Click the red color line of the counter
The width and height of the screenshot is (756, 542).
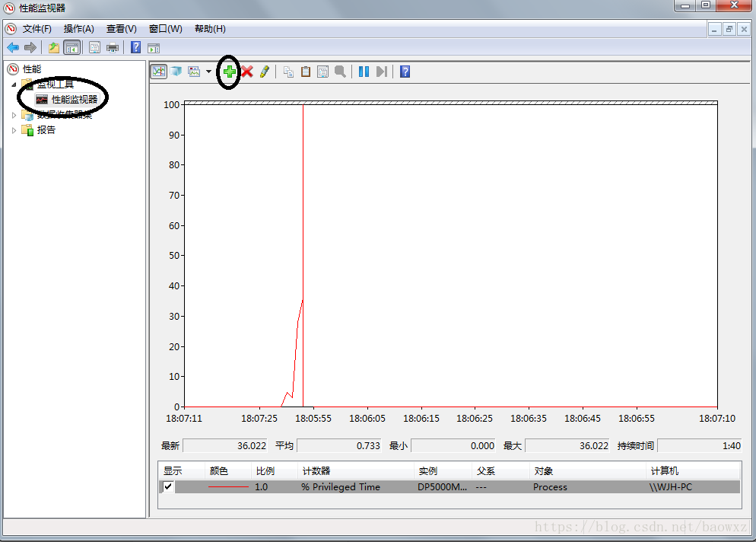pos(228,487)
